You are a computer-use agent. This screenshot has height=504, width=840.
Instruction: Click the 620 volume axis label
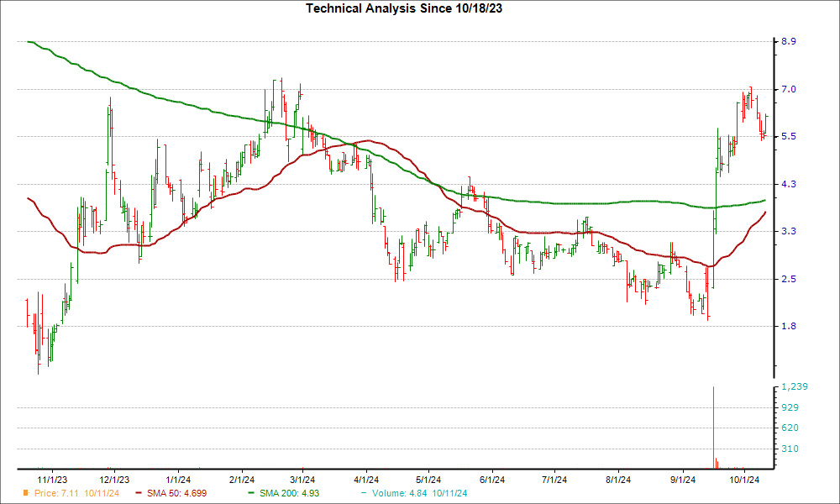coord(790,428)
